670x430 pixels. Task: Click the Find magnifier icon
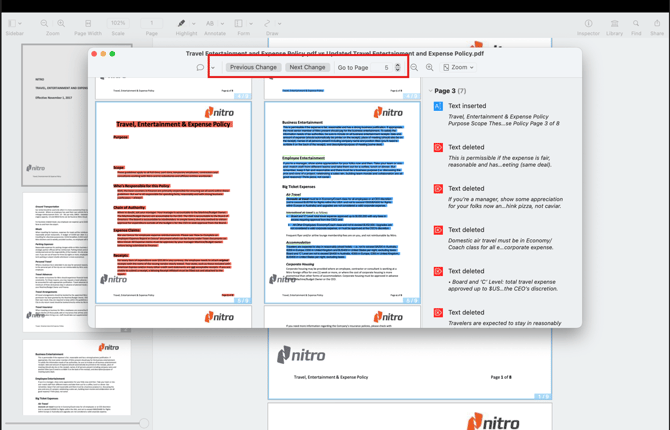[636, 25]
